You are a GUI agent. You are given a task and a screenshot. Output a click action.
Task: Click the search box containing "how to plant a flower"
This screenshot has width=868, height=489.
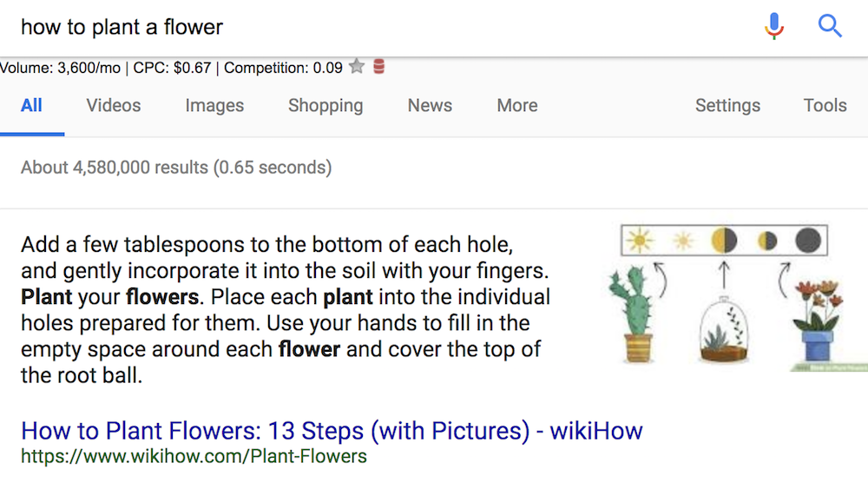pos(347,27)
